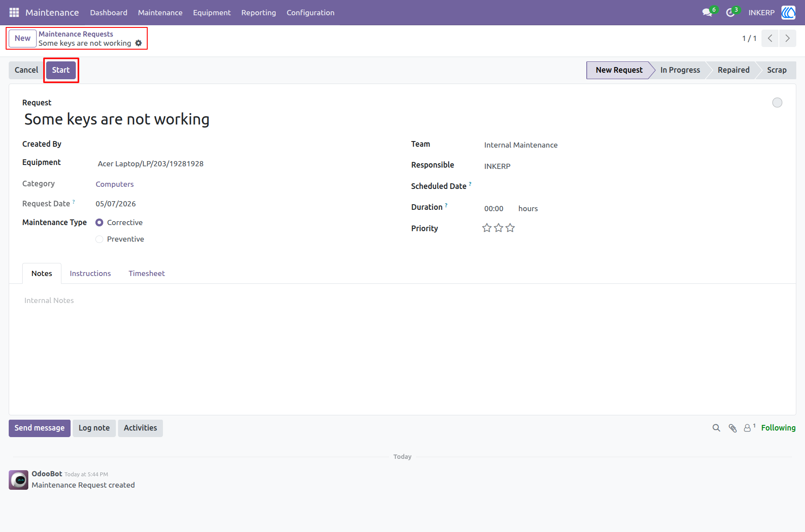Open the Equipment field dropdown

pyautogui.click(x=240, y=164)
